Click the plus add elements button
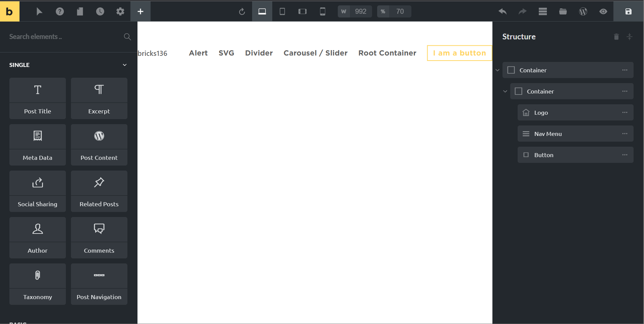 tap(140, 11)
